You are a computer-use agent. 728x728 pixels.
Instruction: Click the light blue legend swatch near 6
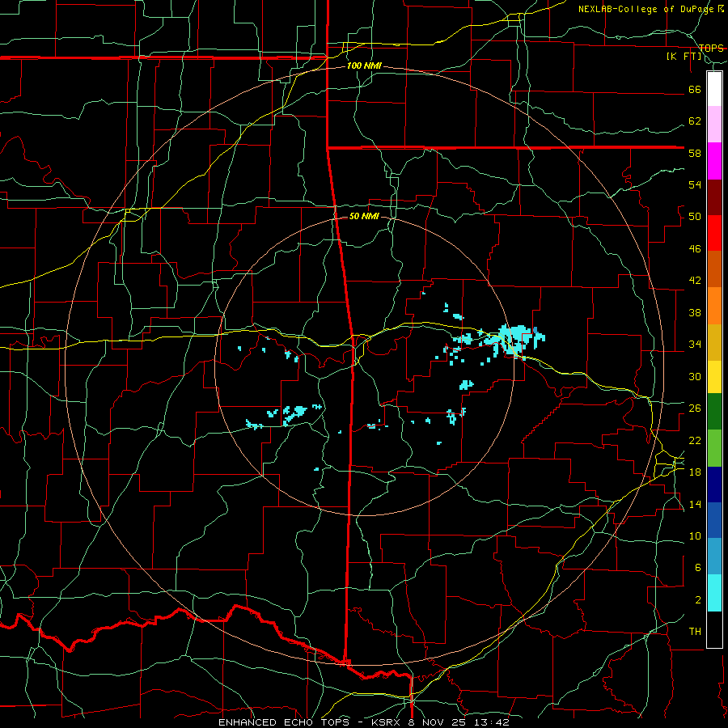point(714,557)
